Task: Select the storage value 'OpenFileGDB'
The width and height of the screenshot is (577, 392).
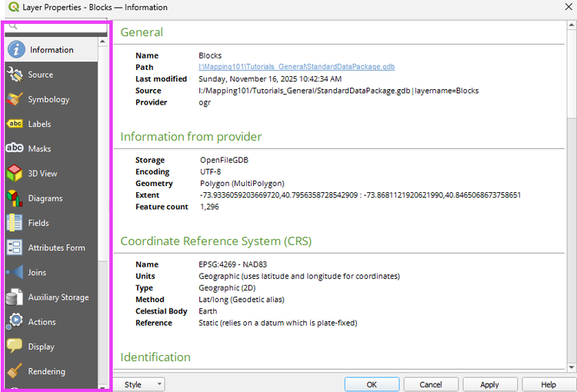Action: (x=224, y=160)
